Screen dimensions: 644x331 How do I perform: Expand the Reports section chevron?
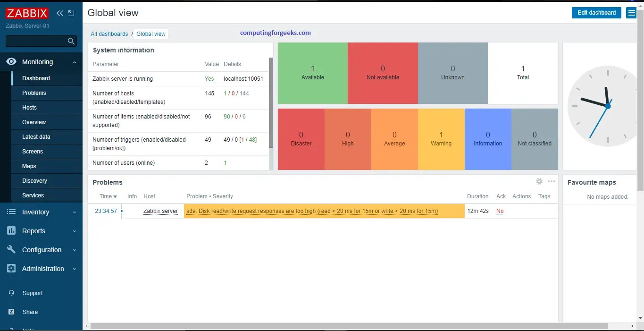coord(74,231)
